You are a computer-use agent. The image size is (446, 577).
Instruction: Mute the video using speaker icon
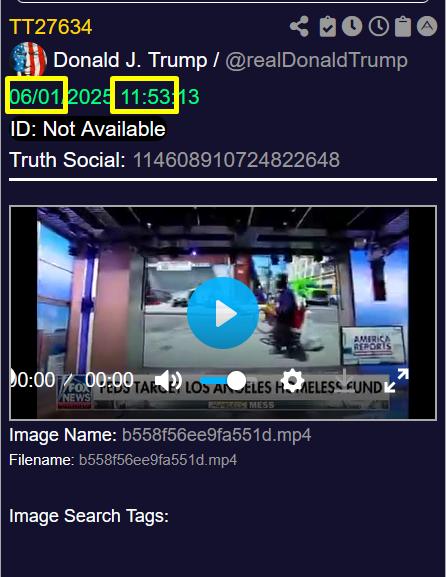pyautogui.click(x=168, y=380)
